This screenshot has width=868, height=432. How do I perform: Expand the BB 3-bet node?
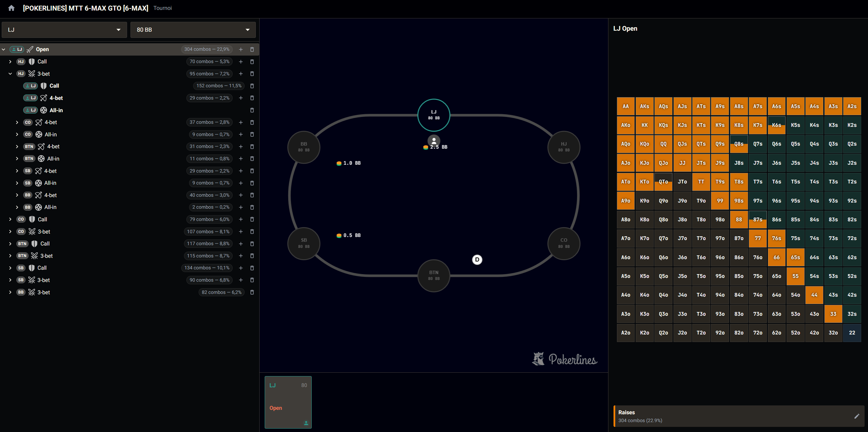point(10,292)
